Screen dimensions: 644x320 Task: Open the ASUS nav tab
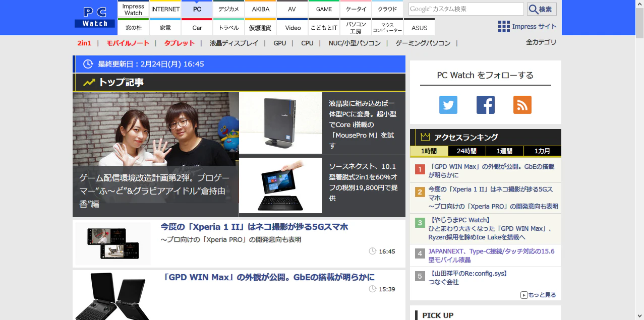[x=419, y=27]
